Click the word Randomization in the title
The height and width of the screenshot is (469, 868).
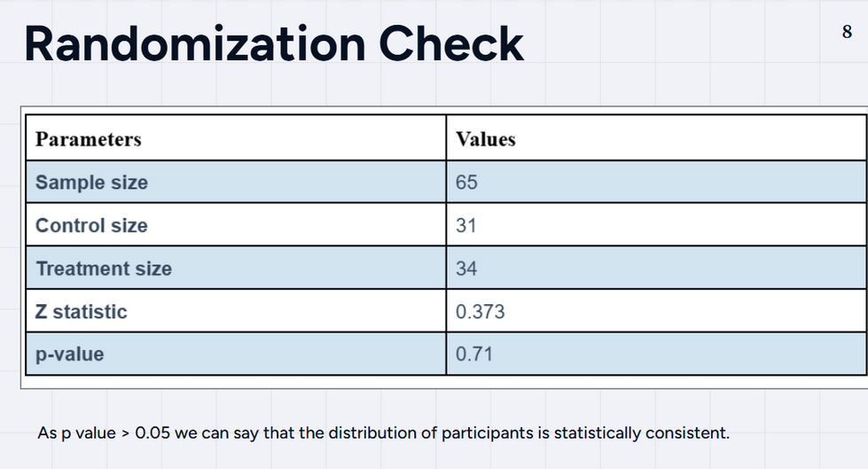[x=195, y=43]
